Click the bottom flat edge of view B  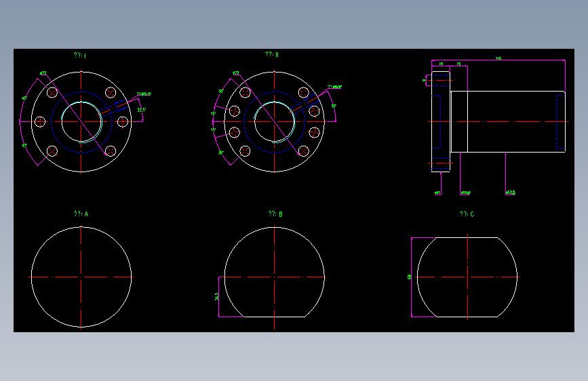click(x=274, y=317)
